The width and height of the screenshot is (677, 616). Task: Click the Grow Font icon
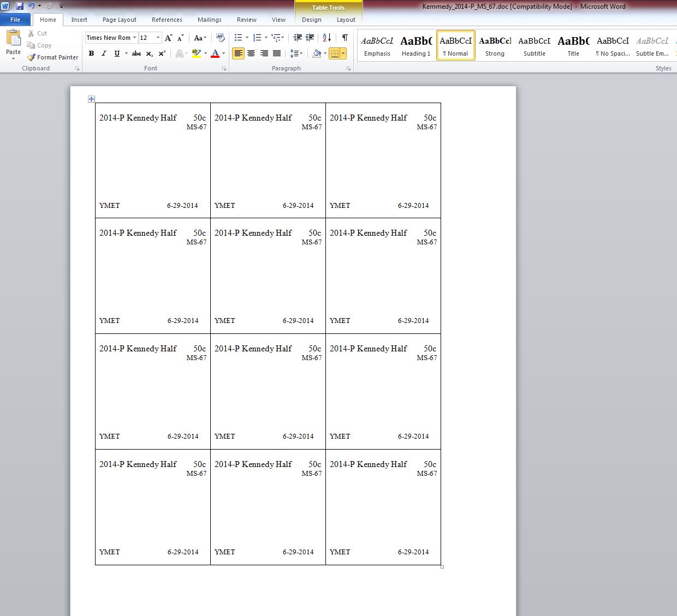click(x=169, y=38)
